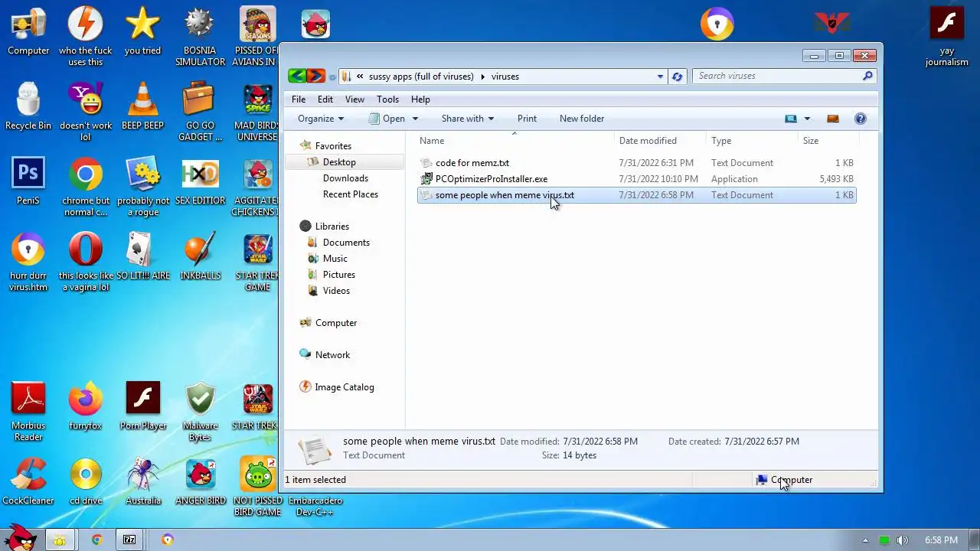980x551 pixels.
Task: Select the 'hurr durr virus.htm' icon
Action: coord(28,262)
